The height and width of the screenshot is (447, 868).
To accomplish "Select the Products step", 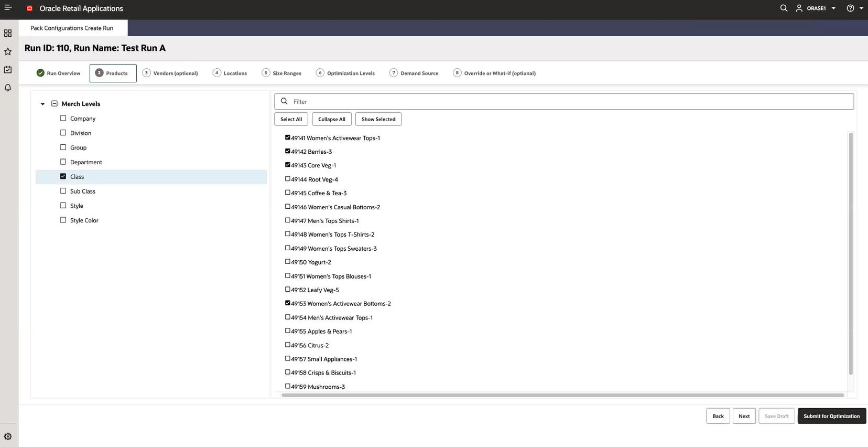I will point(113,73).
